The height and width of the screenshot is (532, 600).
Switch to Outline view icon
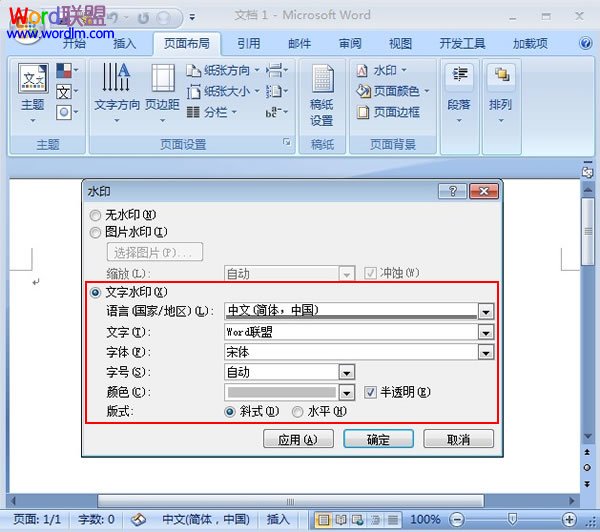pyautogui.click(x=375, y=520)
